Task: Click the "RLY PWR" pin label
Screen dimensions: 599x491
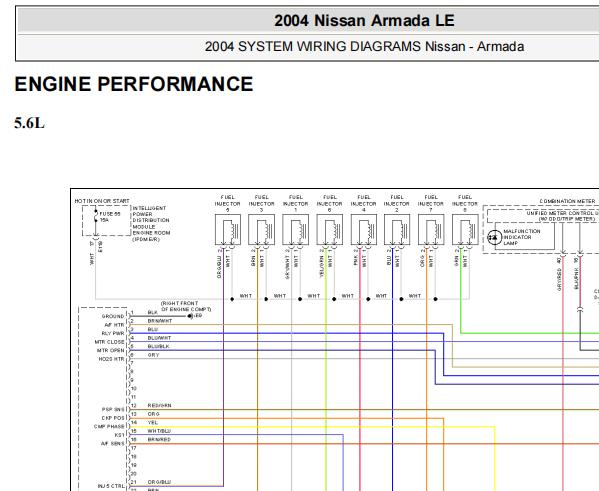Action: tap(113, 333)
